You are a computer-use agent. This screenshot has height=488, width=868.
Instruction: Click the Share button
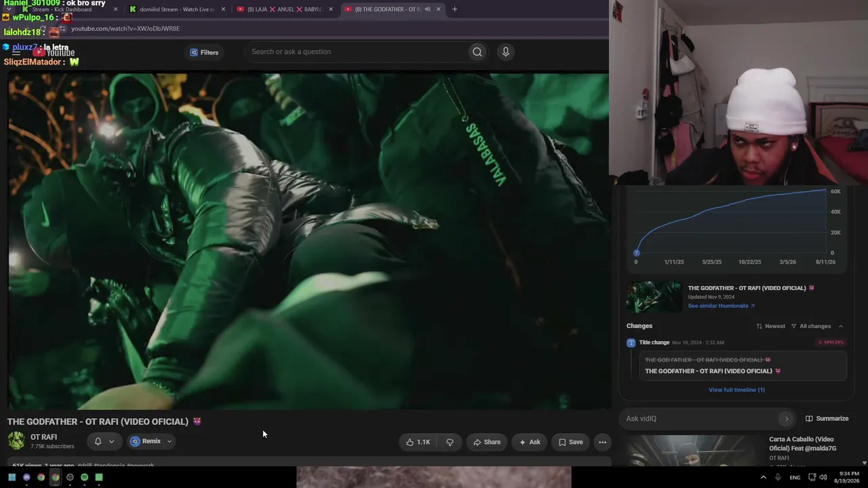tap(487, 442)
